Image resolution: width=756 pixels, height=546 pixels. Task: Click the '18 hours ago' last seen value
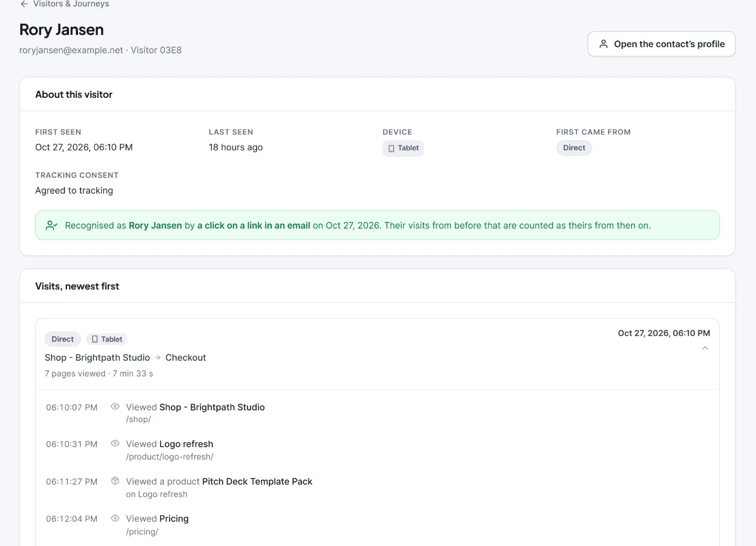pos(236,147)
